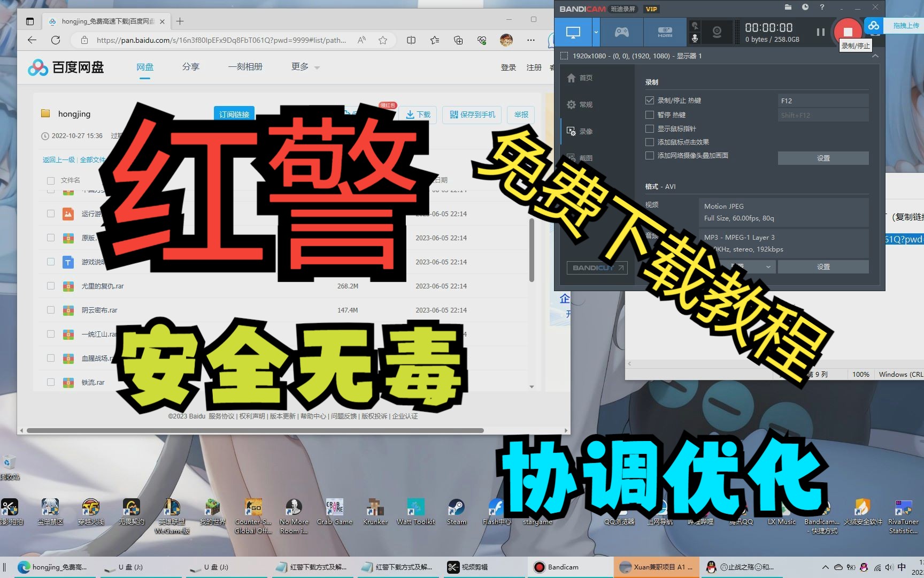Open Edge split screen icon

pyautogui.click(x=411, y=40)
